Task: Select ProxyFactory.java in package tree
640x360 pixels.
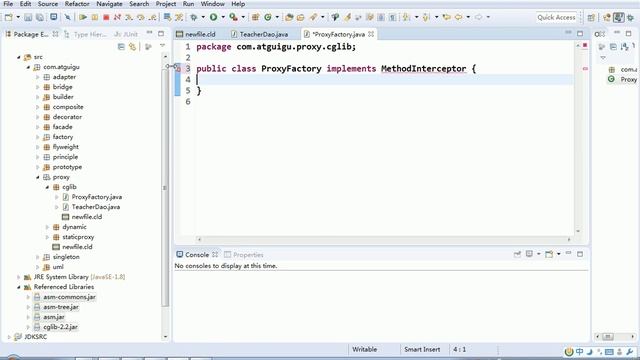Action: (97, 197)
